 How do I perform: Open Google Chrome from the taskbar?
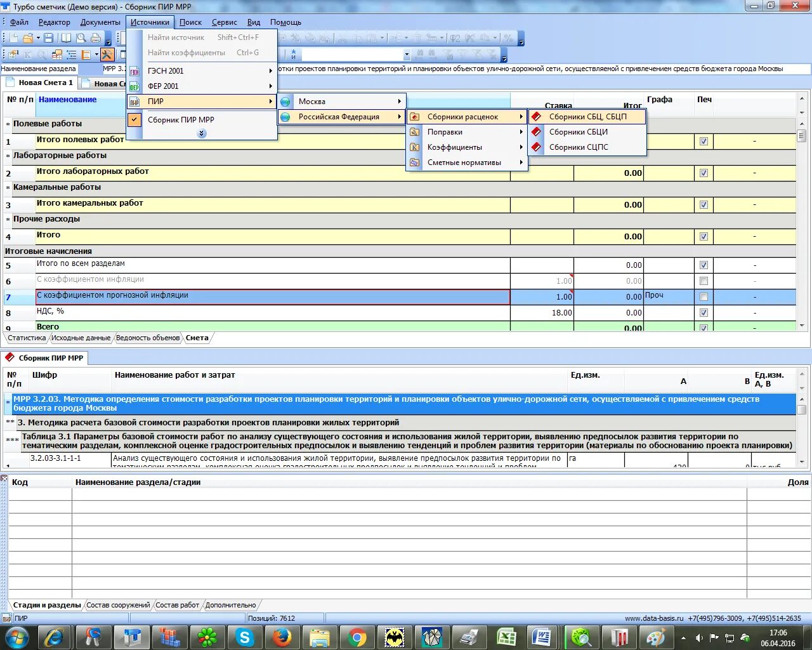[357, 637]
